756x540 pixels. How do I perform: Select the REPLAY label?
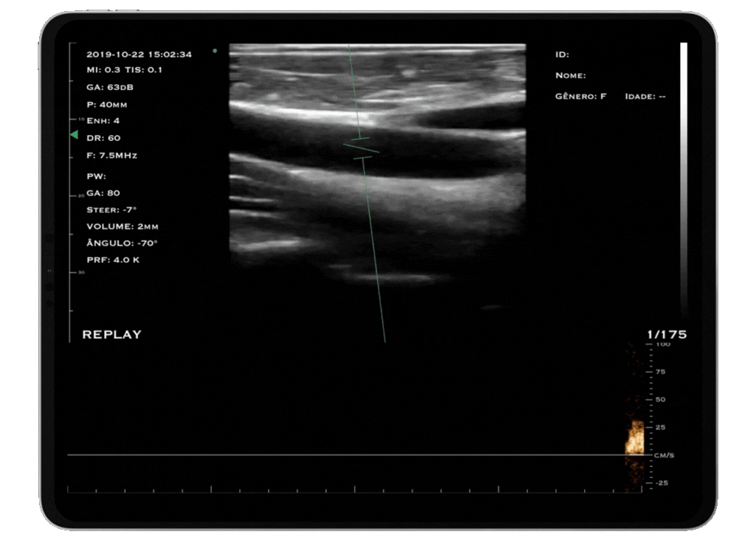coord(111,335)
